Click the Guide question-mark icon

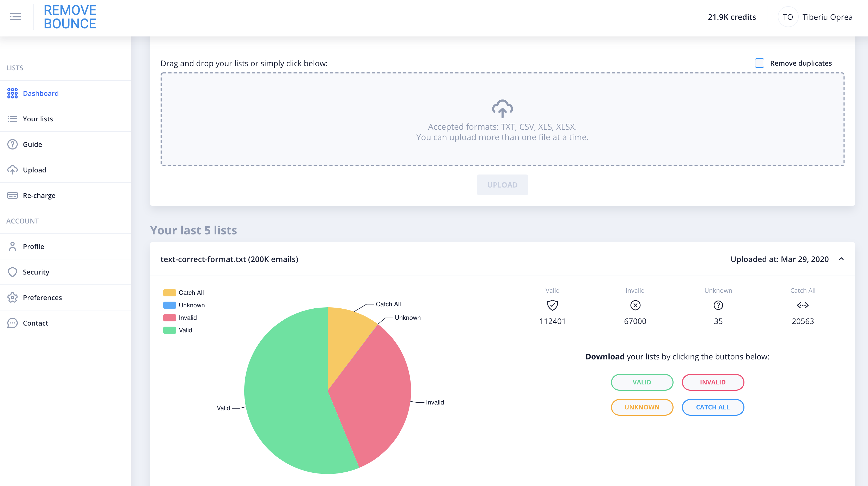point(13,145)
